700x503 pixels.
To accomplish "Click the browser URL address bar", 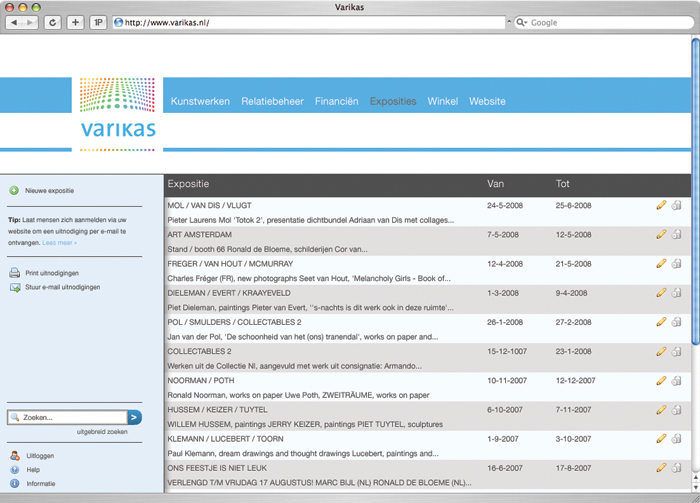I will (x=309, y=22).
